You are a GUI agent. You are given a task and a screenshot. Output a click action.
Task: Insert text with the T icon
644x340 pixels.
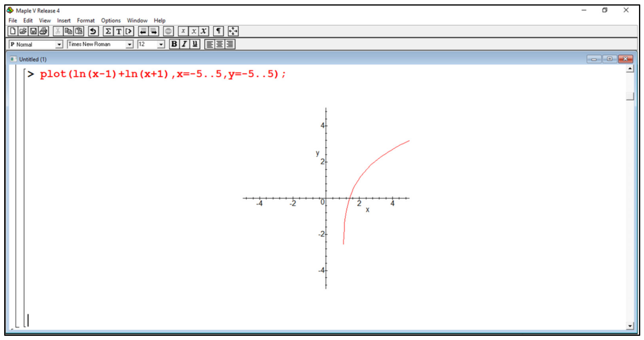pyautogui.click(x=119, y=31)
